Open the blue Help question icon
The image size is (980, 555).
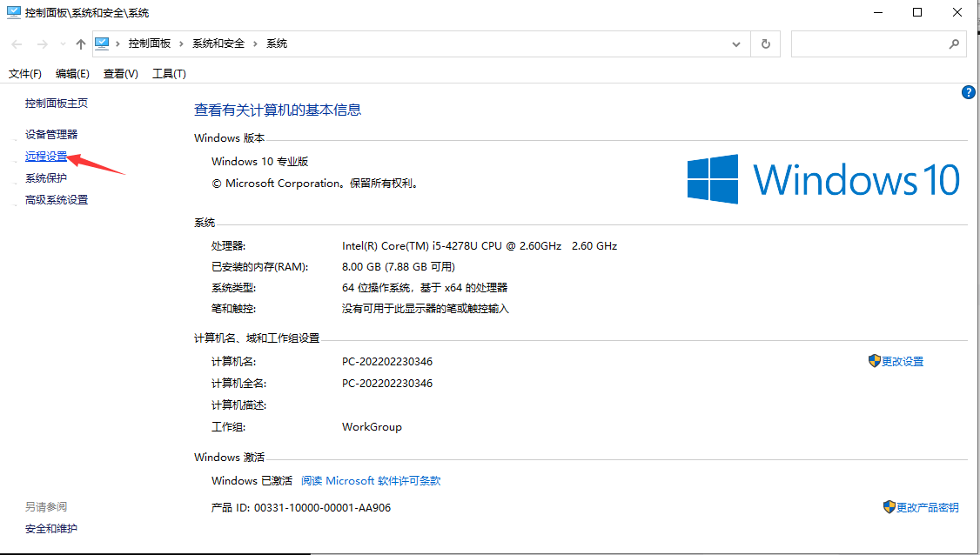coord(968,92)
